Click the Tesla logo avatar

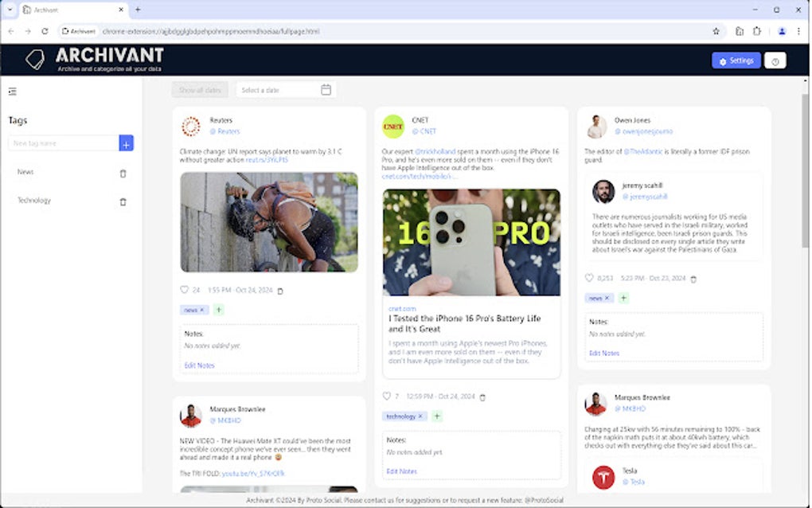[x=603, y=477]
